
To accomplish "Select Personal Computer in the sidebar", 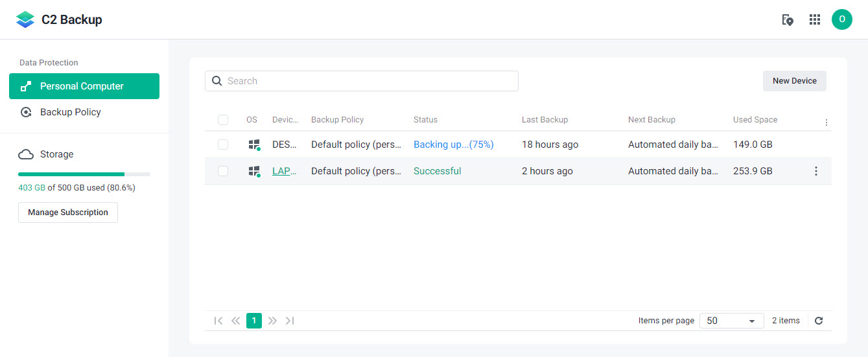I will click(84, 86).
